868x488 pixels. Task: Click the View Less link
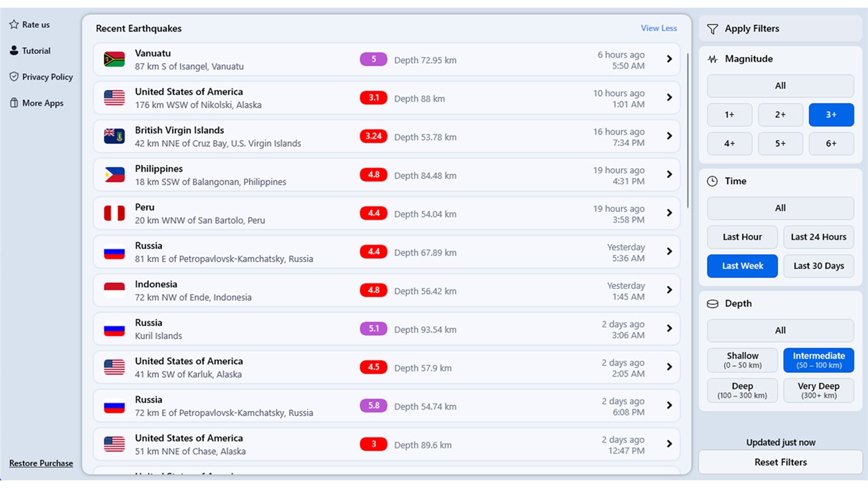pyautogui.click(x=659, y=28)
